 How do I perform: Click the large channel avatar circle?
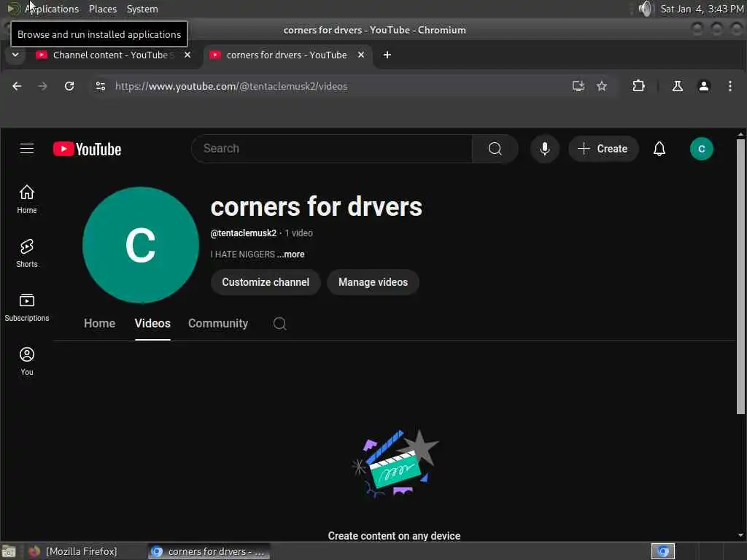click(141, 245)
